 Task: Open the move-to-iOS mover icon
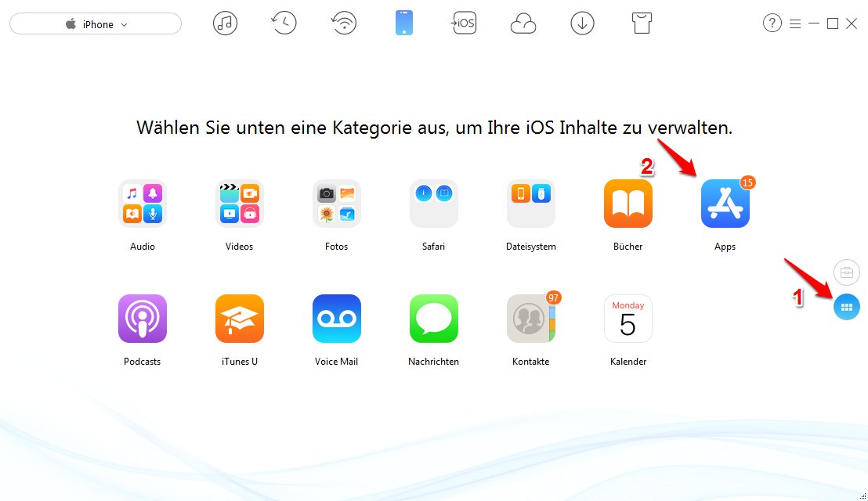click(x=463, y=23)
